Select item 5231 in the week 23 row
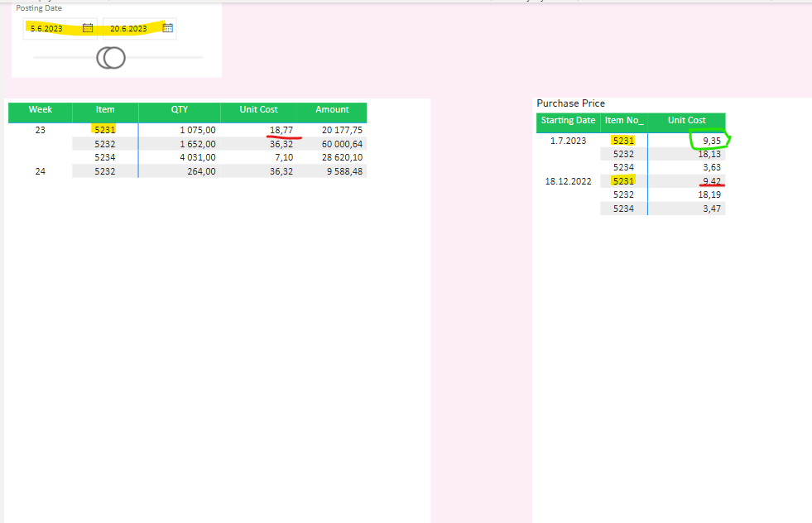This screenshot has height=523, width=812. (x=104, y=130)
